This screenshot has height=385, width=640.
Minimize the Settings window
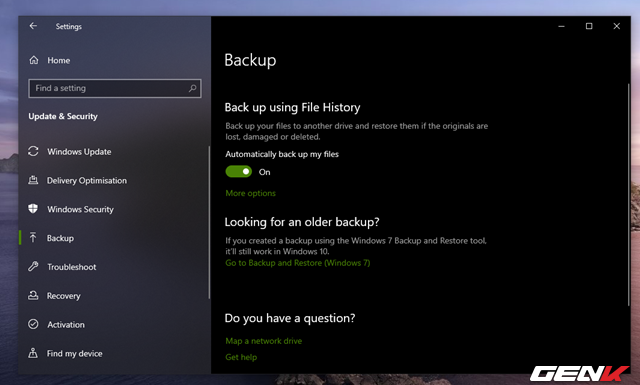pos(562,26)
